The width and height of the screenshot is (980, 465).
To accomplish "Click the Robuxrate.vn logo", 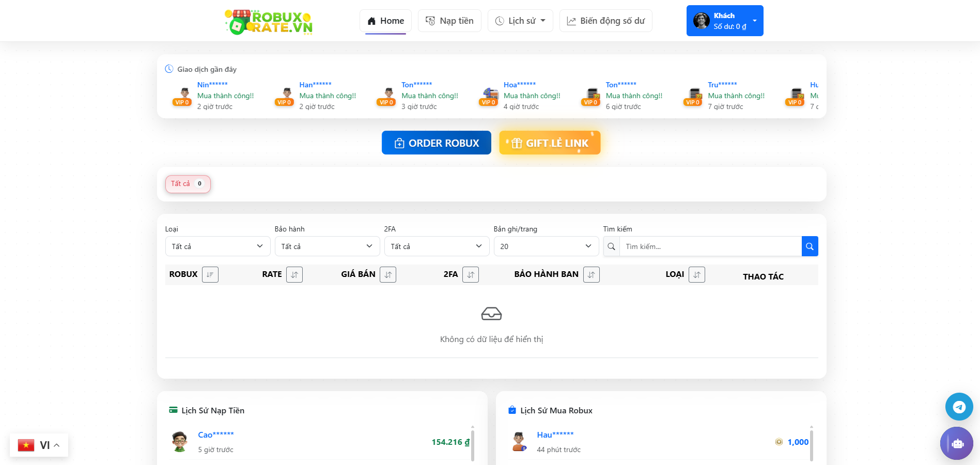I will tap(269, 22).
